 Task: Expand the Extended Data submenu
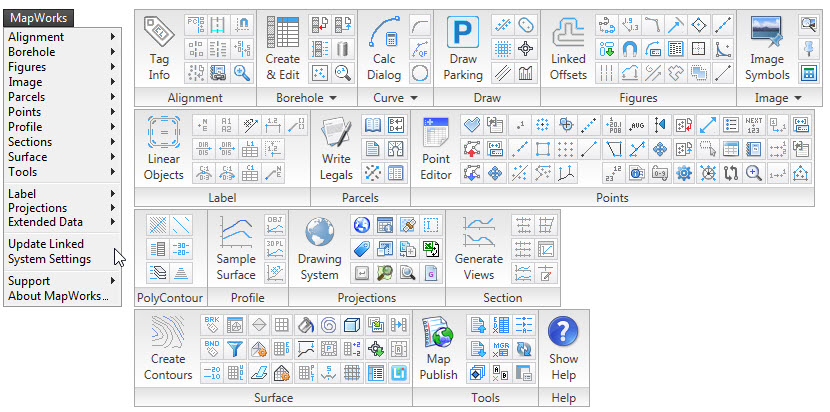tap(113, 222)
